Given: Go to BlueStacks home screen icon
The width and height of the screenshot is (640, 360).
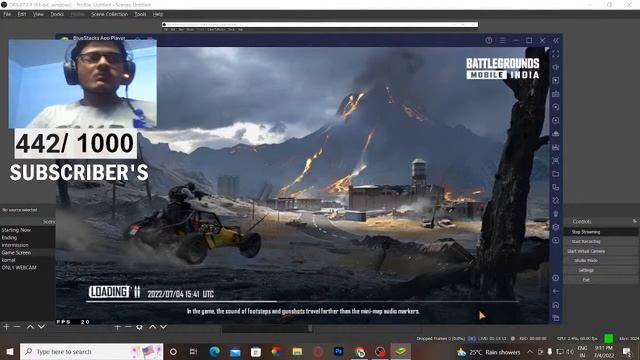Looking at the screenshot, I should [556, 304].
